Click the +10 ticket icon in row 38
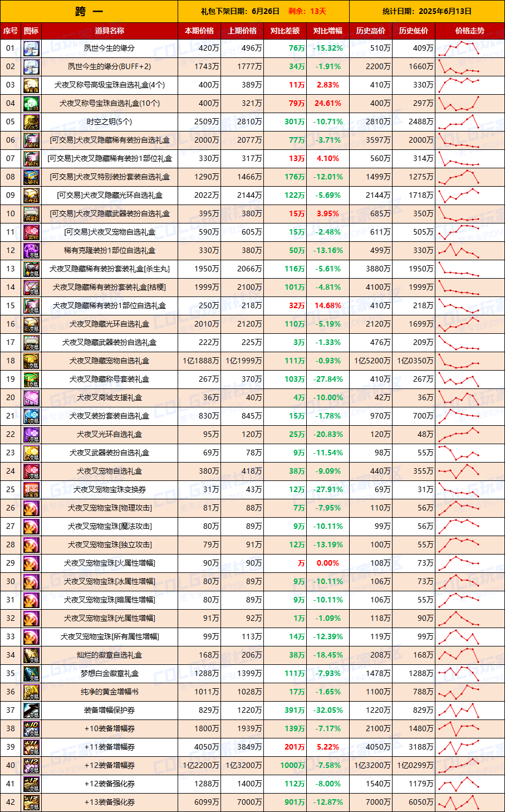The width and height of the screenshot is (505, 812). point(31,728)
